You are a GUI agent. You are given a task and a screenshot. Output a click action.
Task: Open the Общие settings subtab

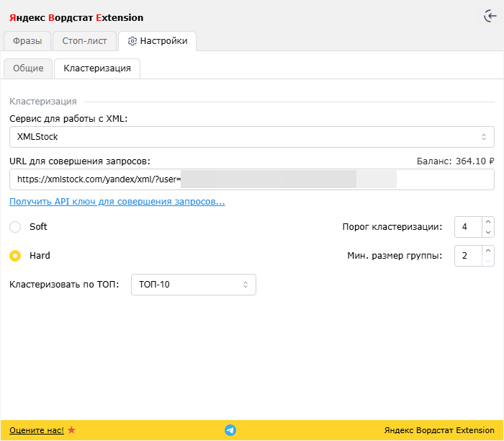28,68
